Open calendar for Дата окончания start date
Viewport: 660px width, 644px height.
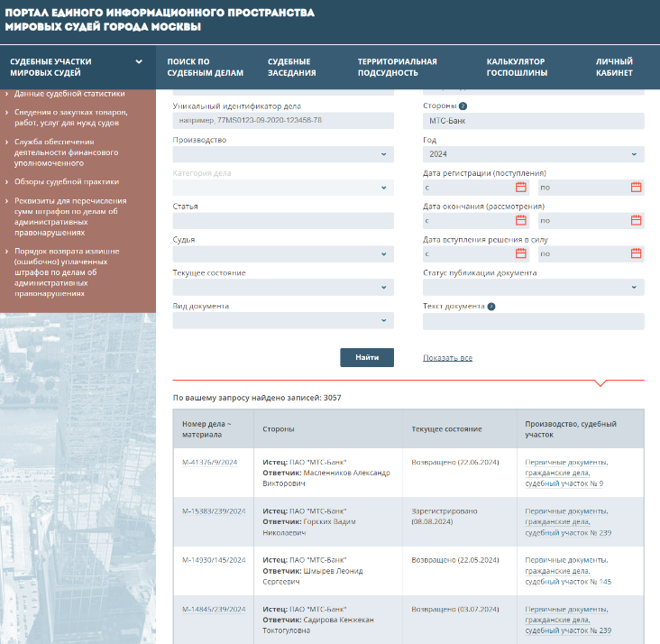(x=520, y=221)
